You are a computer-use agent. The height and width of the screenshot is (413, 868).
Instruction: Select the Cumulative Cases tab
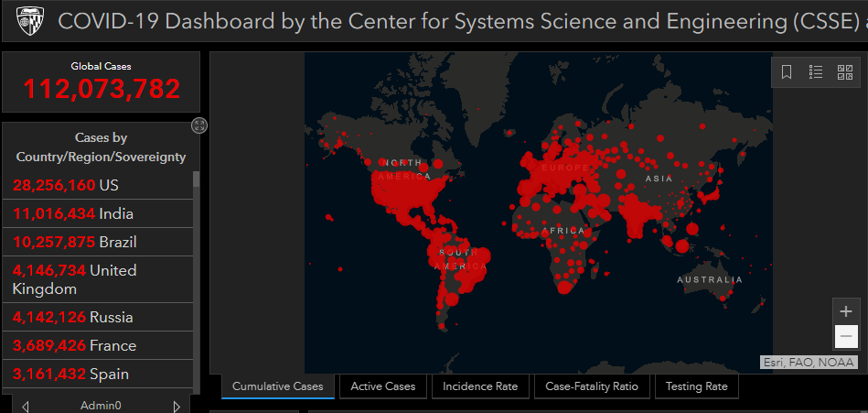point(278,386)
